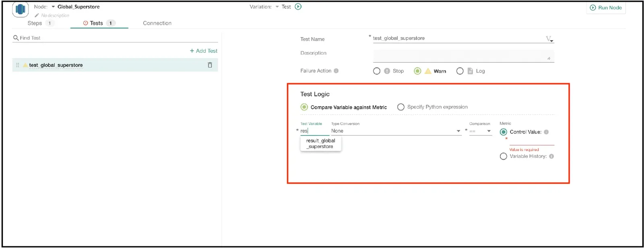Click the drag handle beside test_global_superstore
This screenshot has width=644, height=248.
[x=17, y=65]
